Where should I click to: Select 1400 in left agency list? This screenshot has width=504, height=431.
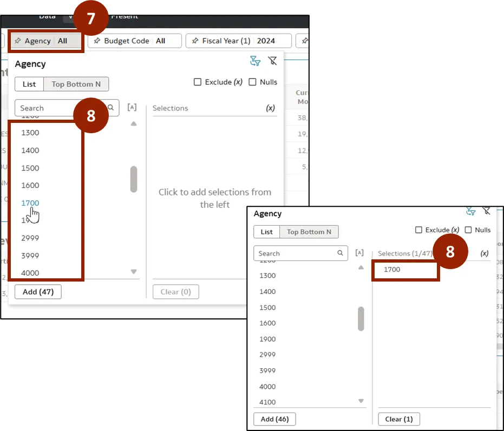[30, 151]
